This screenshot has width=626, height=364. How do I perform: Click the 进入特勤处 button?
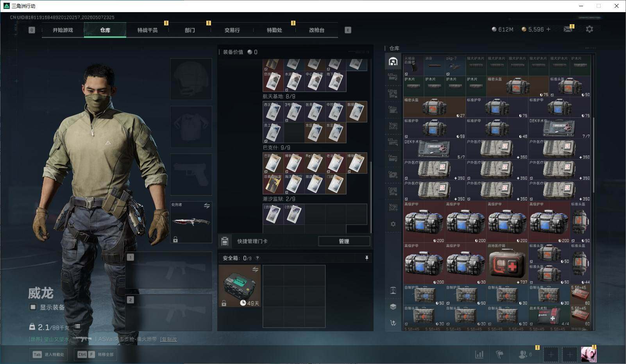tap(48, 355)
